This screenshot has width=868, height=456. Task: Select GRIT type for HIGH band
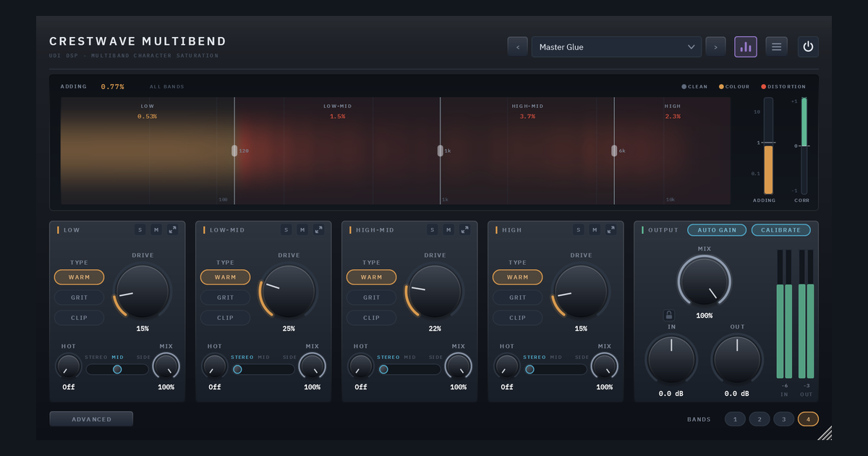[x=517, y=297]
